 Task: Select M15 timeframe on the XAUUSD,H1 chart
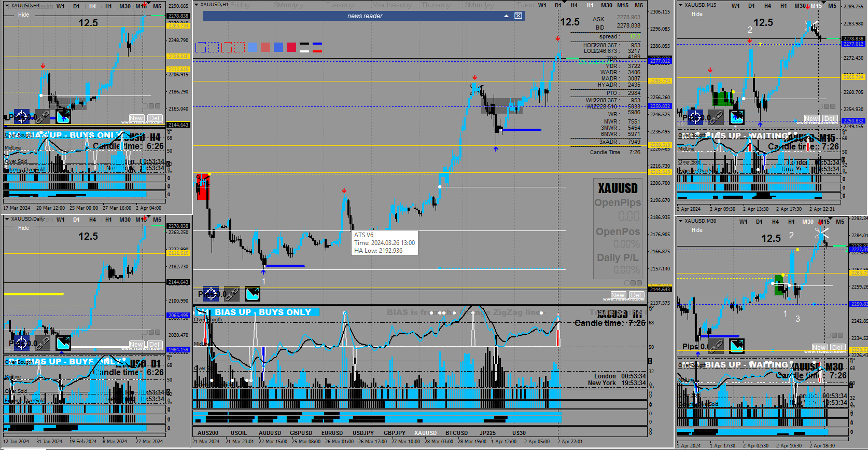(623, 5)
